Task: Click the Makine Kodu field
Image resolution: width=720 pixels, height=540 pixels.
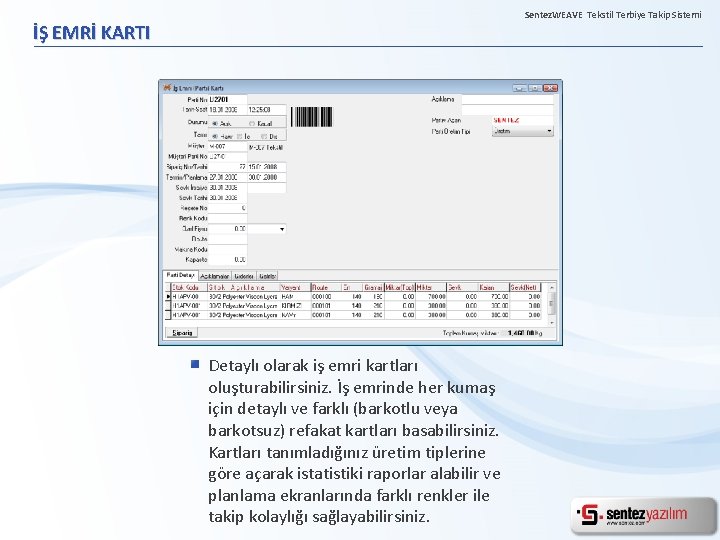Action: click(x=228, y=249)
